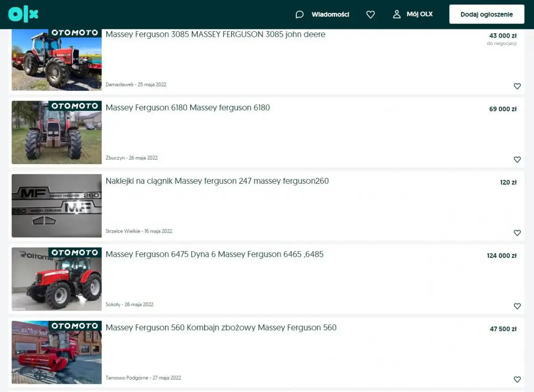The height and width of the screenshot is (392, 534).
Task: Click the 560 combine harvester photo thumbnail
Action: (57, 352)
